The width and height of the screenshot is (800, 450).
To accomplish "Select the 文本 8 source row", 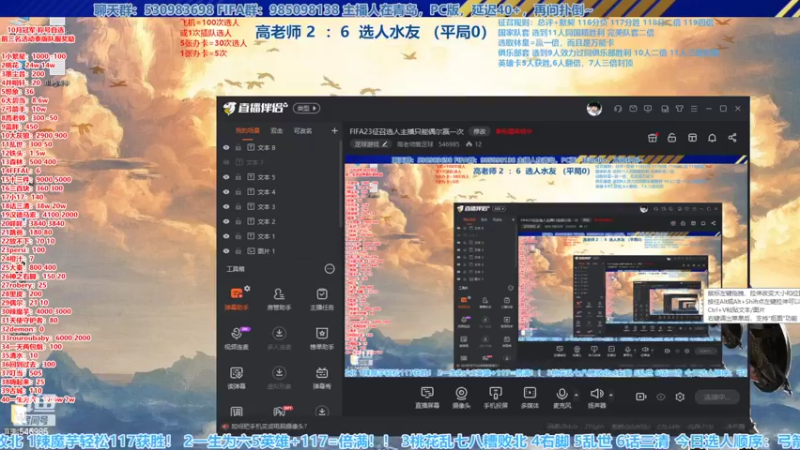I will tap(279, 147).
